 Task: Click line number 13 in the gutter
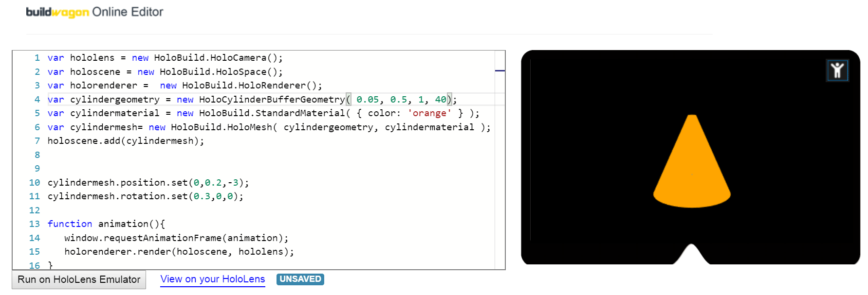click(x=35, y=224)
